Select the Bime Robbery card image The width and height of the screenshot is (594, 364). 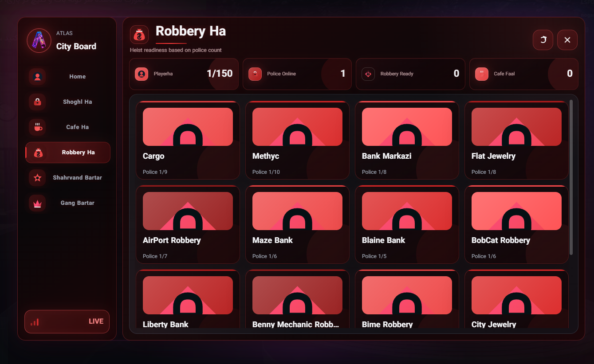pyautogui.click(x=407, y=295)
